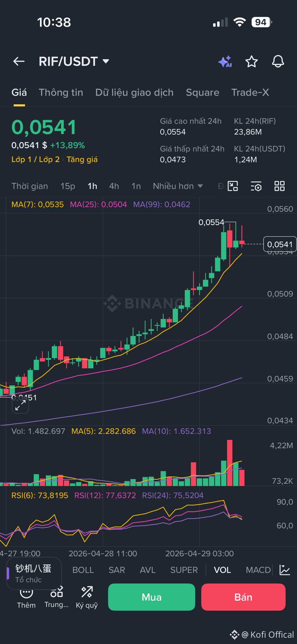This screenshot has height=644, width=297.
Task: Add RIF/USDT to favorites with star
Action: tap(251, 62)
